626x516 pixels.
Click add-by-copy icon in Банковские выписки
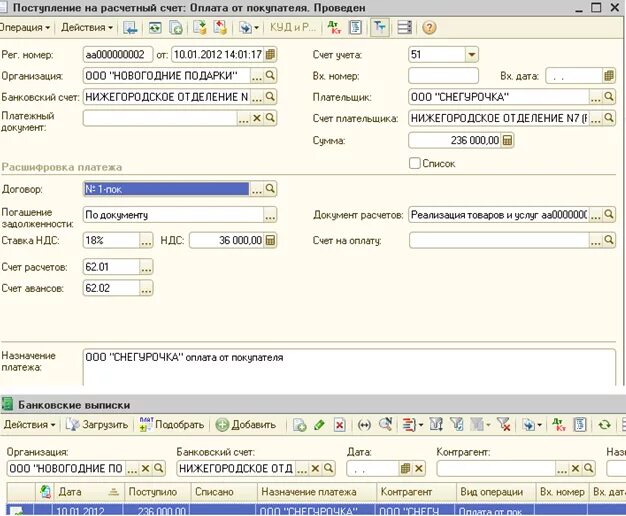[299, 425]
